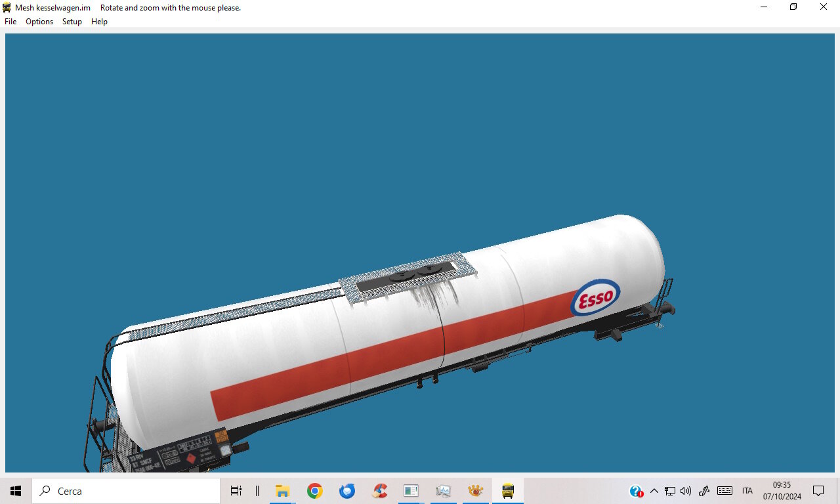Open XnView eye icon in the taskbar
The height and width of the screenshot is (504, 840).
point(476,491)
